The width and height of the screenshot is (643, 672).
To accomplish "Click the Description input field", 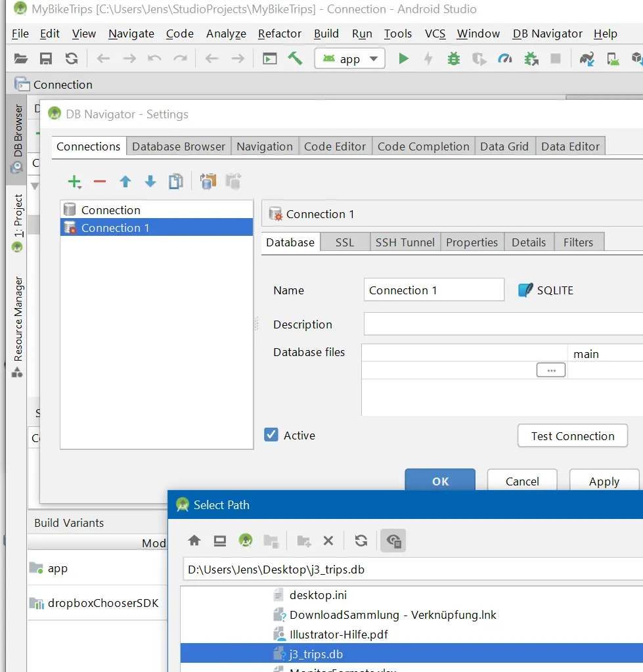I will click(503, 324).
